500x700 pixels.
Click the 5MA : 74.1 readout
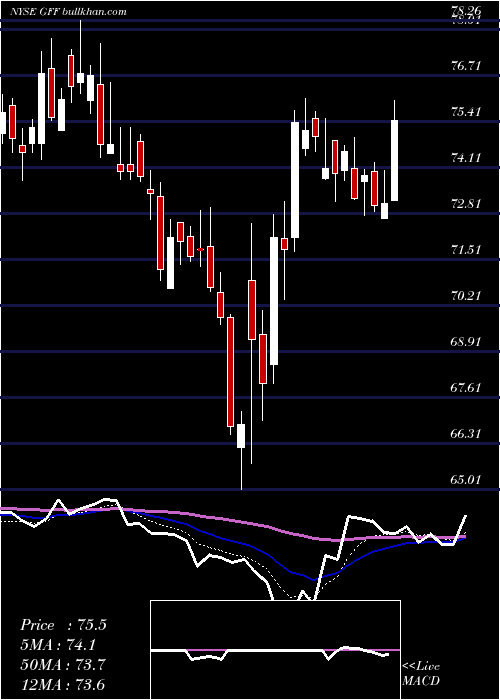(x=59, y=645)
